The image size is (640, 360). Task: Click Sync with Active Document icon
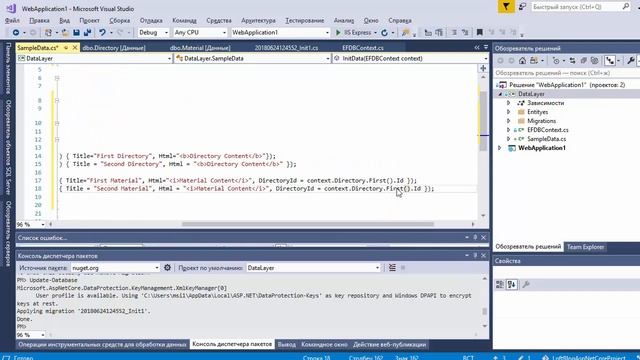pyautogui.click(x=572, y=61)
